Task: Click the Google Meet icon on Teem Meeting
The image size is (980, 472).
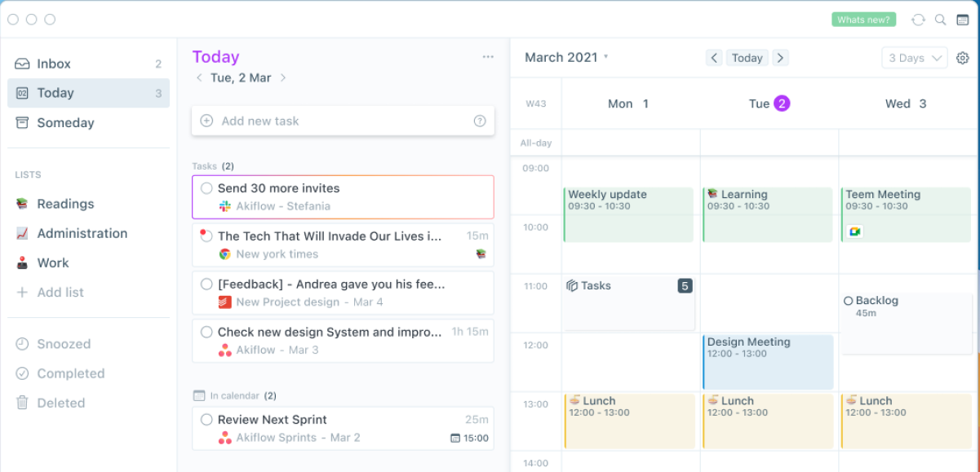Action: pos(854,232)
